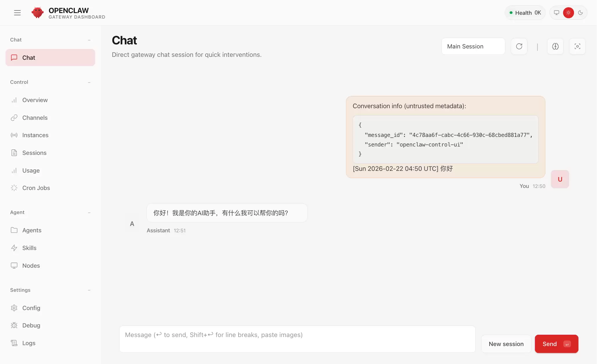Click the refresh chat icon
Screen dimensions: 597x364
click(x=519, y=46)
